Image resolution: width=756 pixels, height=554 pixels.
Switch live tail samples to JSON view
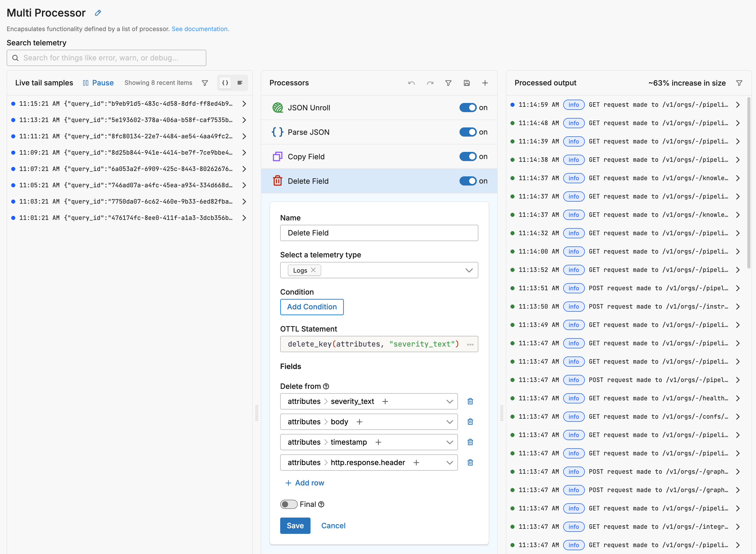pyautogui.click(x=225, y=83)
